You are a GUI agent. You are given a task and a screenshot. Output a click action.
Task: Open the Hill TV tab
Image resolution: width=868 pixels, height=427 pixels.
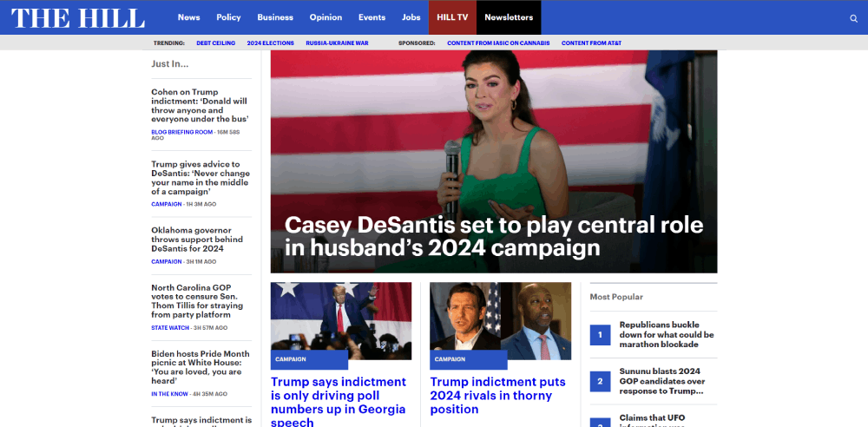tap(452, 17)
